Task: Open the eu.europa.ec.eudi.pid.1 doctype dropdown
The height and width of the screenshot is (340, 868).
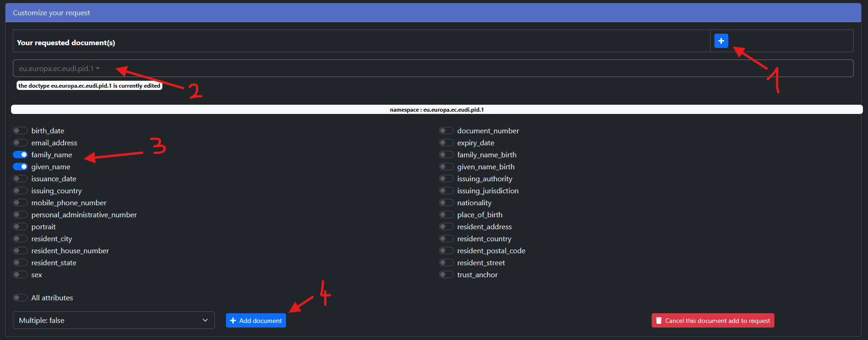Action: pyautogui.click(x=59, y=69)
